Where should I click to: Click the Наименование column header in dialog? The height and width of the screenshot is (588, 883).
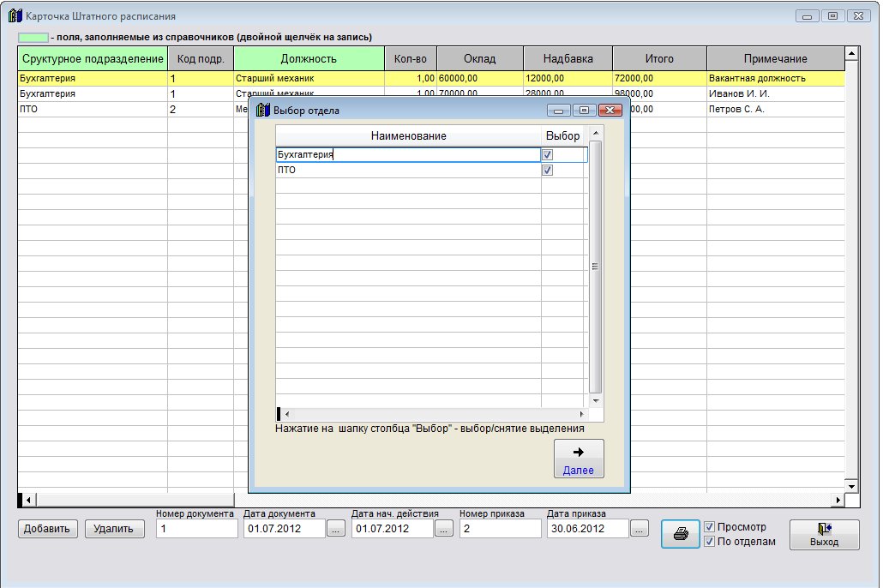tap(408, 135)
